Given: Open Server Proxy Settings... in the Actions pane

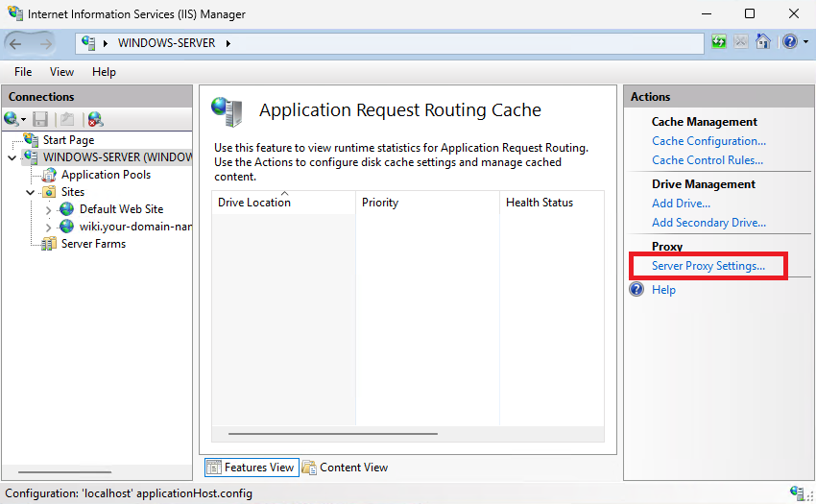Looking at the screenshot, I should pos(708,266).
